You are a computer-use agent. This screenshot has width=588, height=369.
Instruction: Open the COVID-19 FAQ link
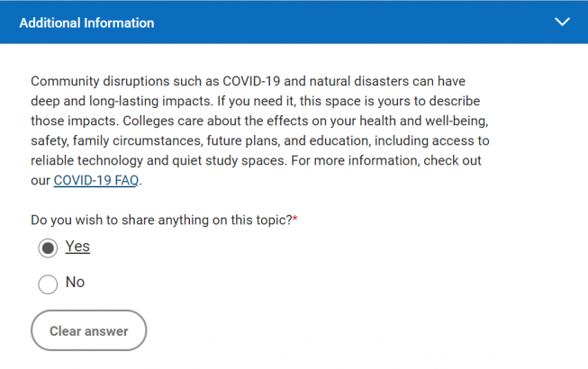coord(97,181)
